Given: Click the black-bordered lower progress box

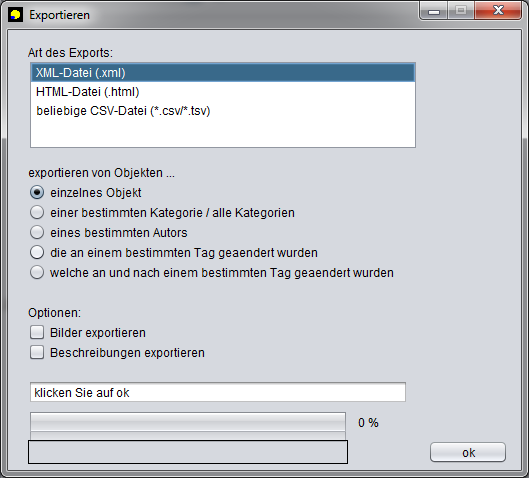Looking at the screenshot, I should (188, 452).
